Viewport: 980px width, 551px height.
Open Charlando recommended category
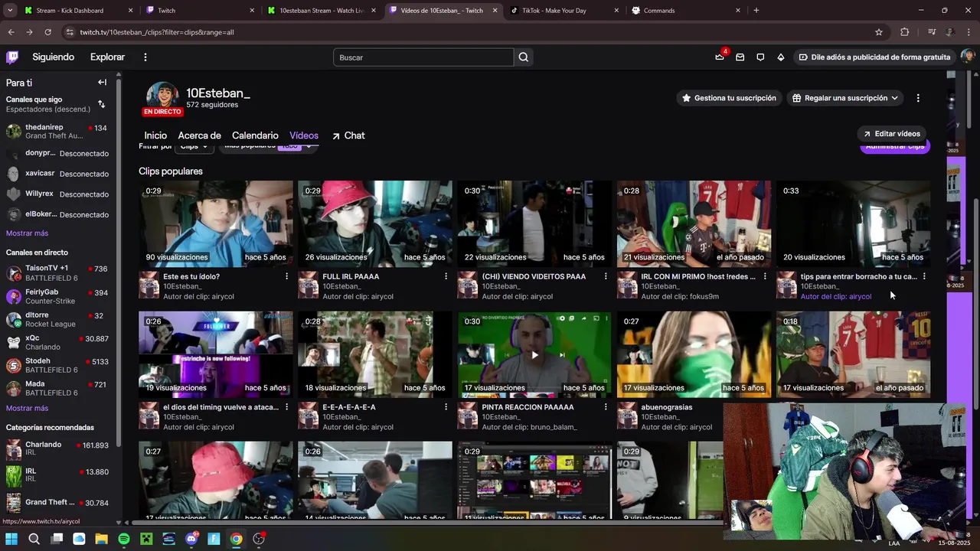click(57, 449)
